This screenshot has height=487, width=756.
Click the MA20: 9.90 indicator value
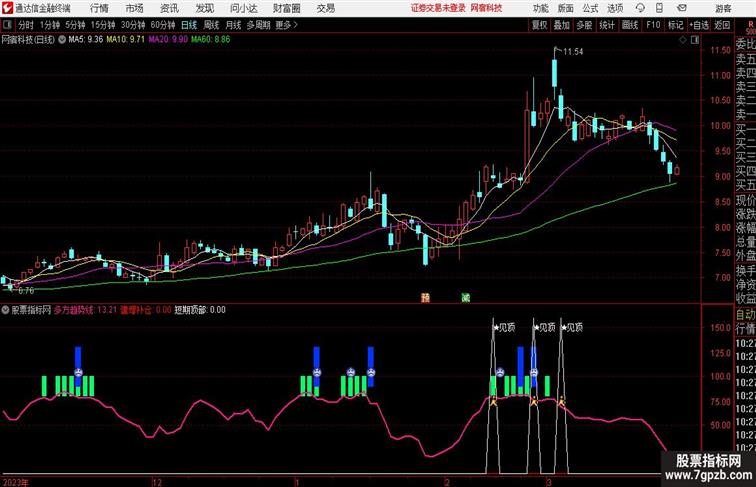coord(168,40)
